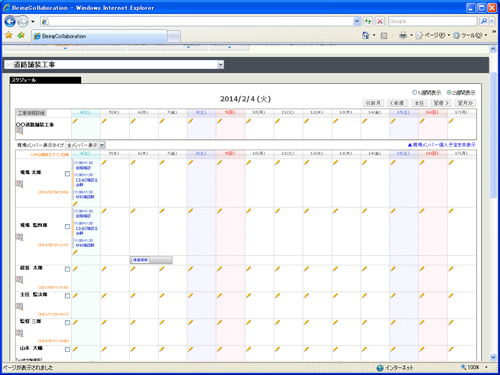Add schedule on 11(火) for 監督 三郎

tap(278, 322)
